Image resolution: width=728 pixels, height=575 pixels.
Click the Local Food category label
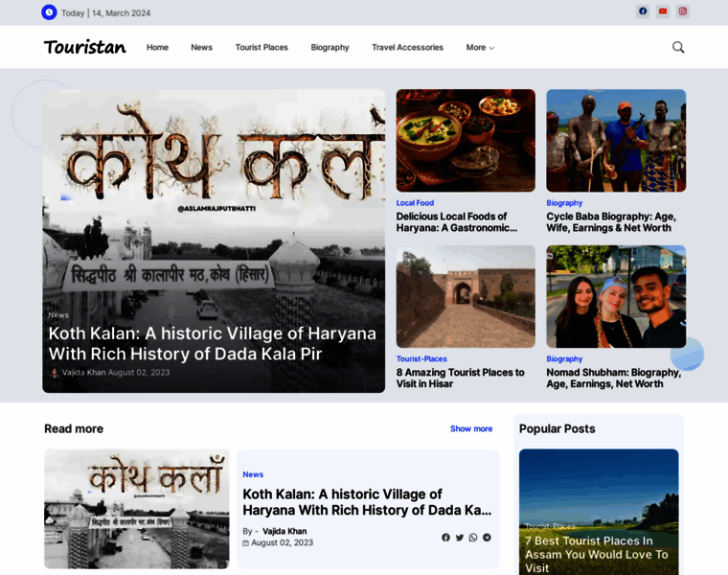415,203
